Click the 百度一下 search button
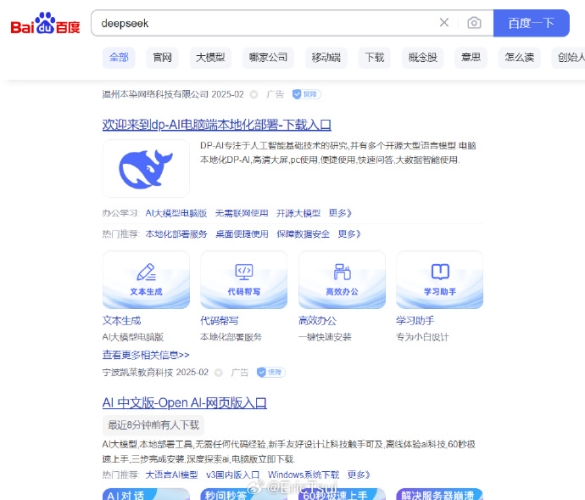Screen dimensions: 585x500 531,23
